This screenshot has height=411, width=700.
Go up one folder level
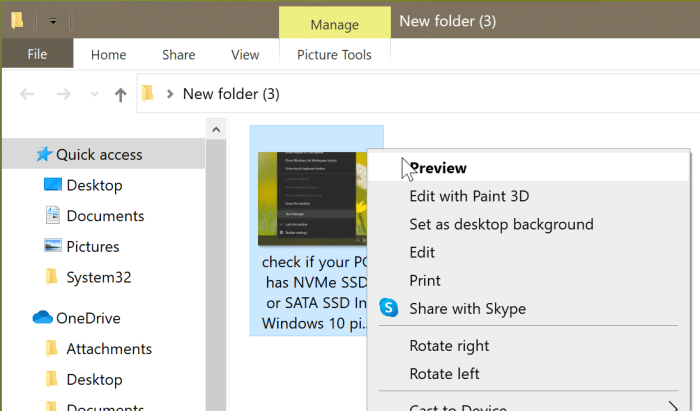click(x=120, y=94)
